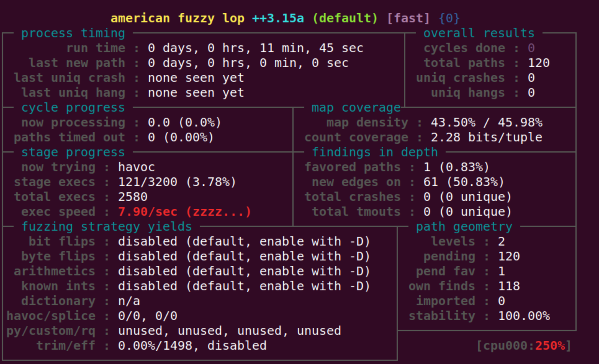Click the 'map coverage' section header
The height and width of the screenshot is (364, 599).
pyautogui.click(x=356, y=108)
